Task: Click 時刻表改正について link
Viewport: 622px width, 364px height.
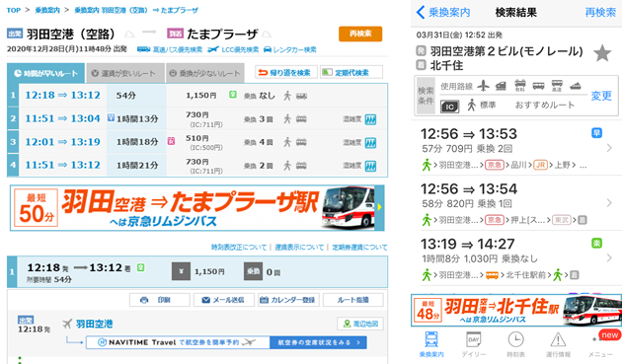Action: (x=239, y=247)
